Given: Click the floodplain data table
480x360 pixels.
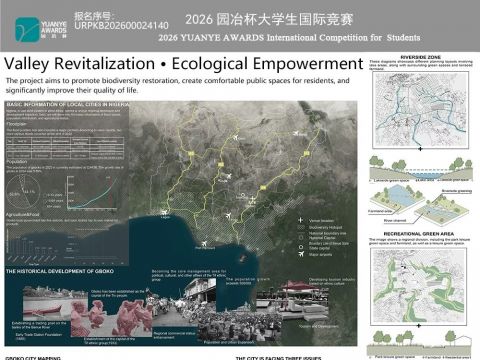Looking at the screenshot, I should click(65, 148).
